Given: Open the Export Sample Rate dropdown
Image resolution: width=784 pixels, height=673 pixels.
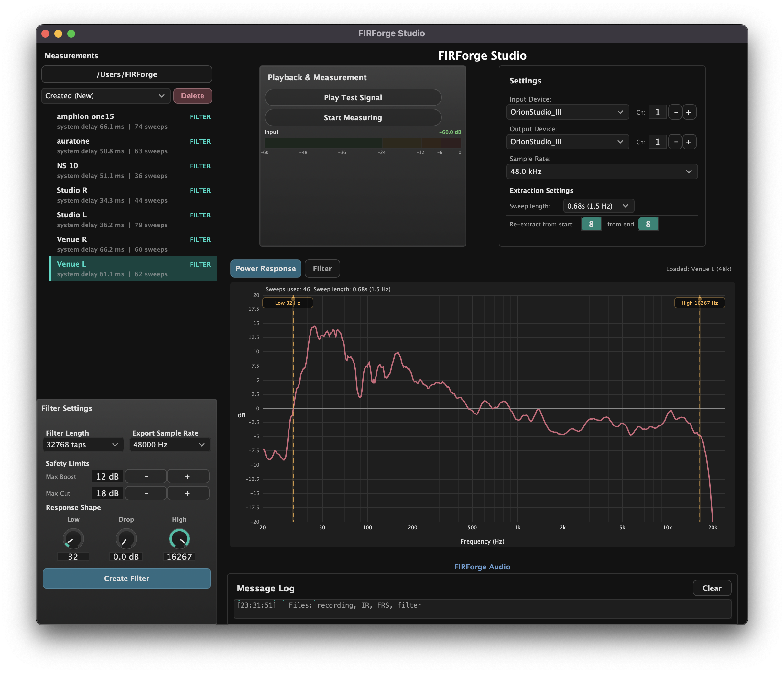Looking at the screenshot, I should click(170, 444).
